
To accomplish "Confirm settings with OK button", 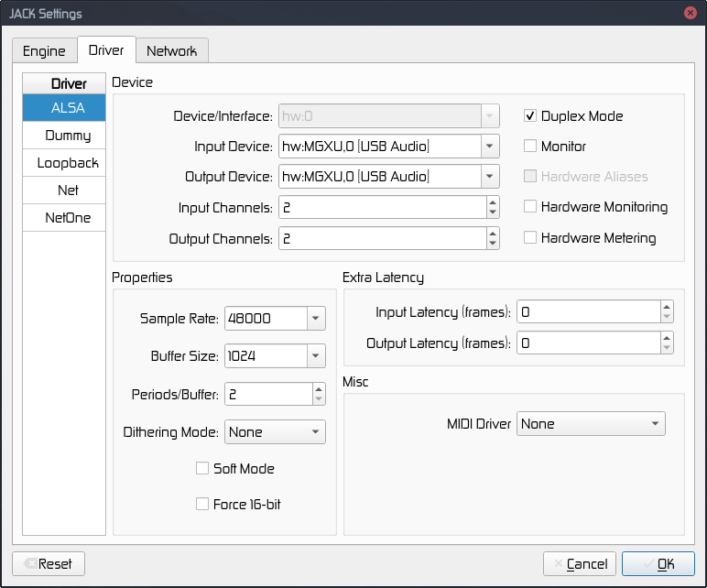I will tap(658, 563).
